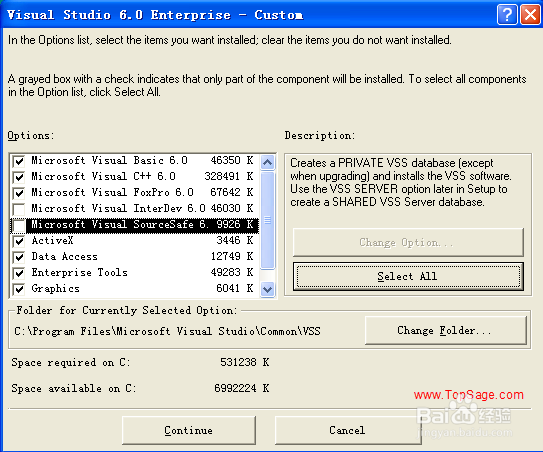This screenshot has width=543, height=452.
Task: Click the title bar Help question-mark button
Action: click(x=507, y=15)
